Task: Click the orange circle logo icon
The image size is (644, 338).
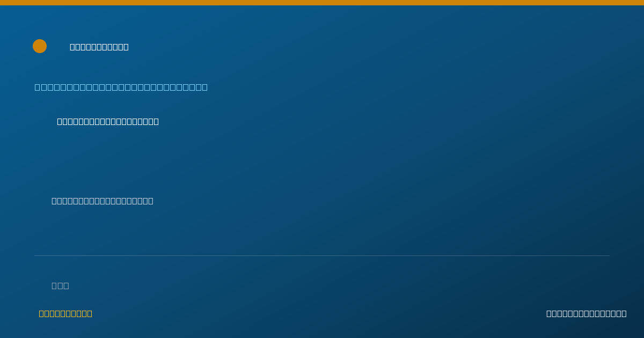Action: pos(40,46)
